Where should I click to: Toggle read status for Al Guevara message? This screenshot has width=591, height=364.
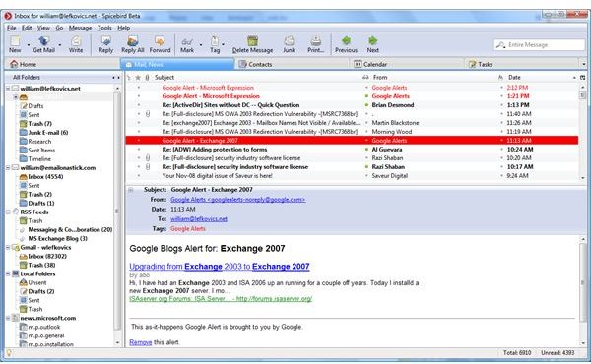(366, 150)
